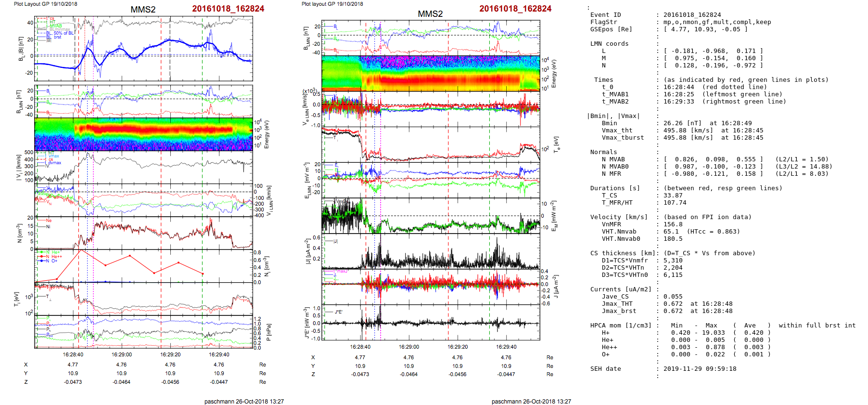Click the 'Jmax_brst' row label
The image size is (868, 405).
(619, 311)
